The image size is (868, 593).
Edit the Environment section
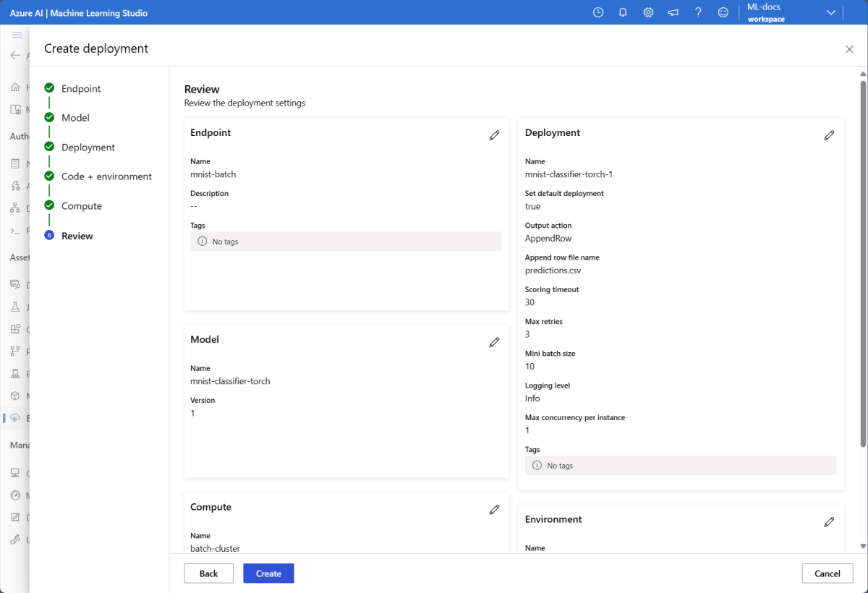tap(829, 522)
